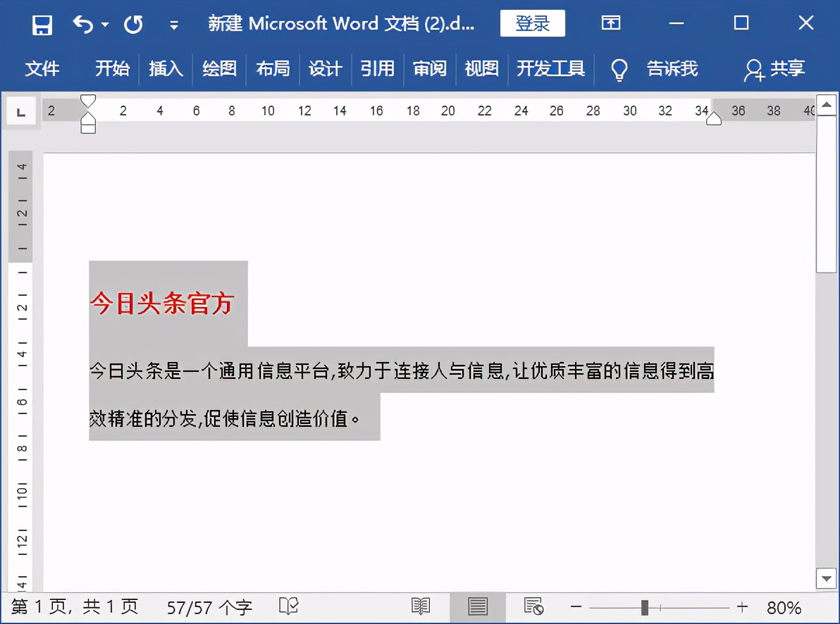
Task: Open zoom dialog via 80% level
Action: pyautogui.click(x=784, y=607)
